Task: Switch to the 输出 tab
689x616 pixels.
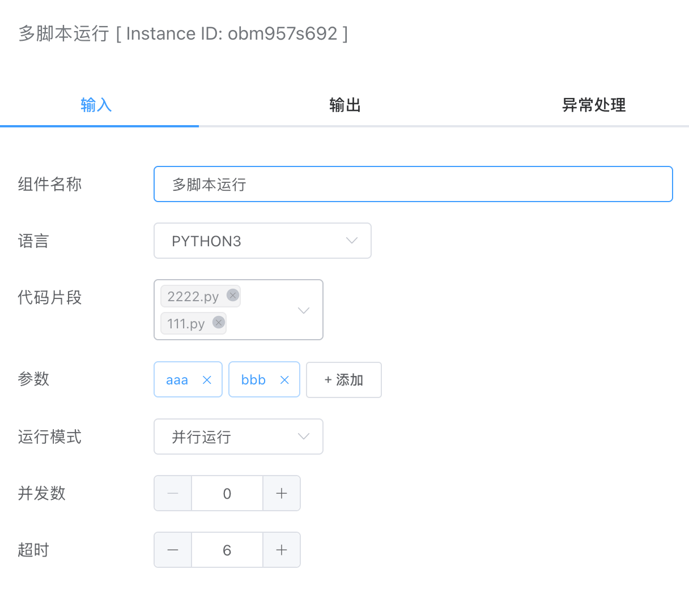Action: click(x=344, y=105)
